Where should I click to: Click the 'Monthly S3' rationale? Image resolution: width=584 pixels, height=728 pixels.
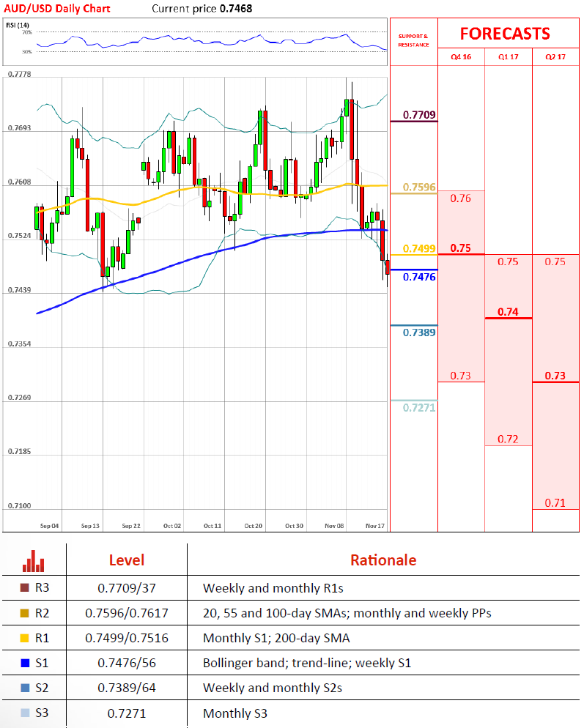click(x=235, y=713)
